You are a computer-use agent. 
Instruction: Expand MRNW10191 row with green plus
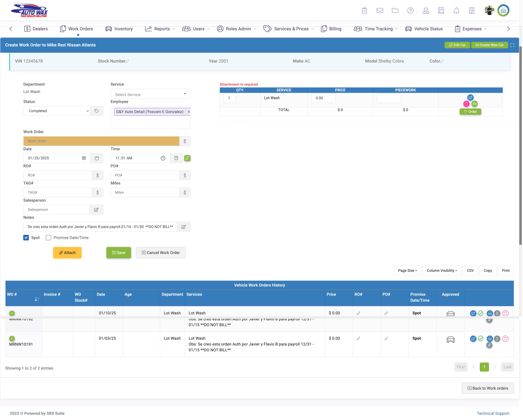click(x=12, y=339)
